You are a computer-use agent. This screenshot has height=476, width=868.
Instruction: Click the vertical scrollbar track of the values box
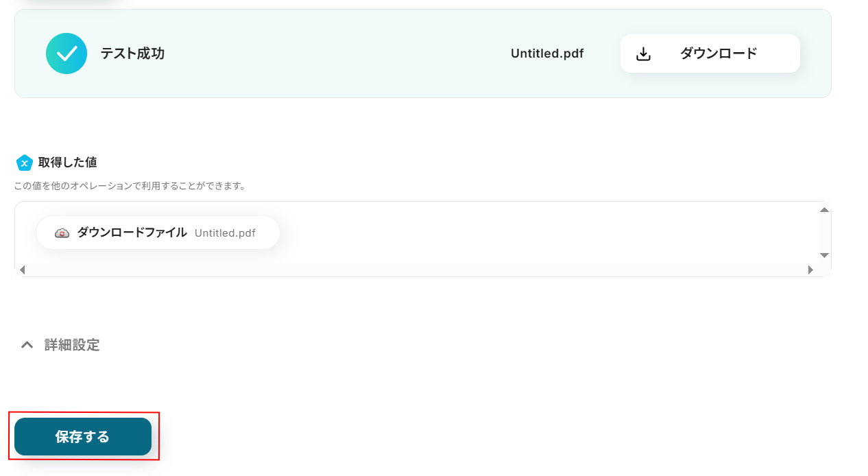pos(824,232)
